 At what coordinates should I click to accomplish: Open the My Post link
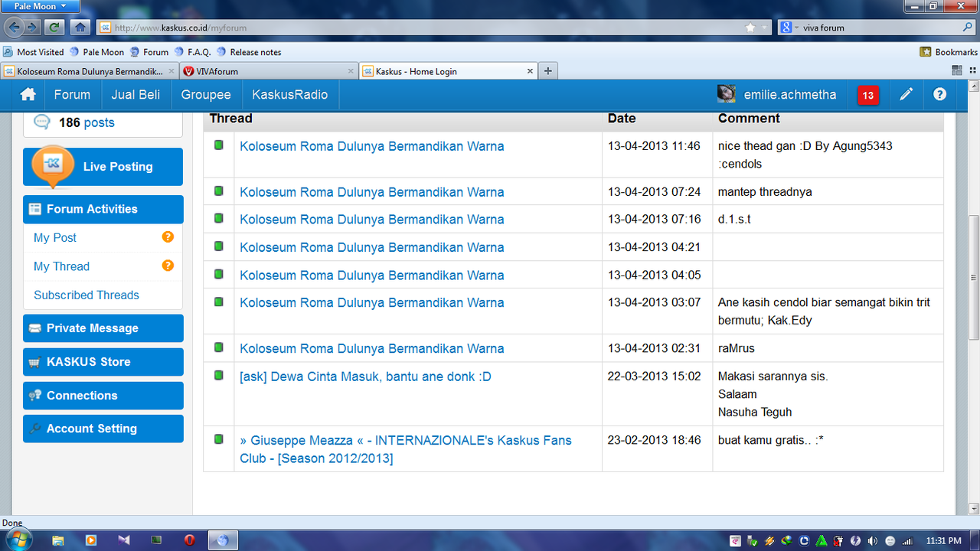[55, 237]
